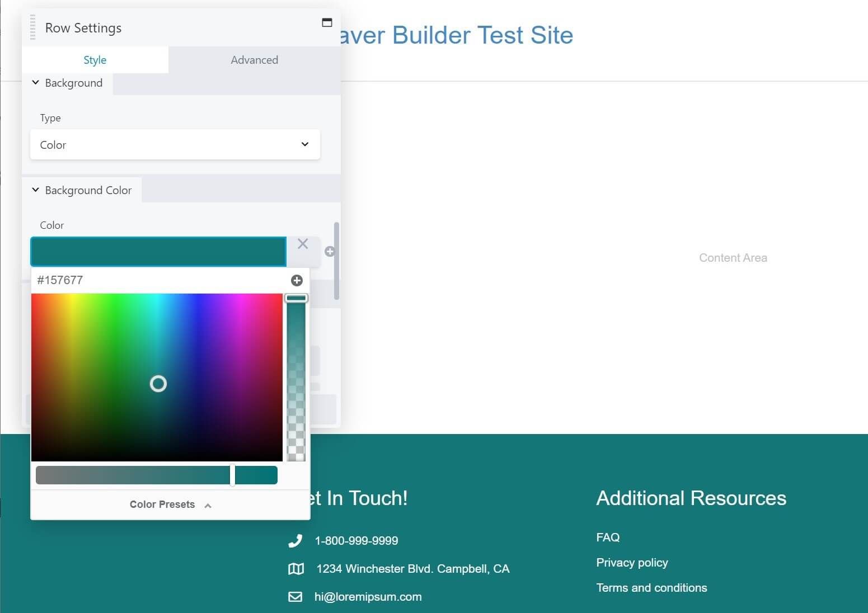
Task: Switch to the Advanced tab
Action: [x=254, y=60]
